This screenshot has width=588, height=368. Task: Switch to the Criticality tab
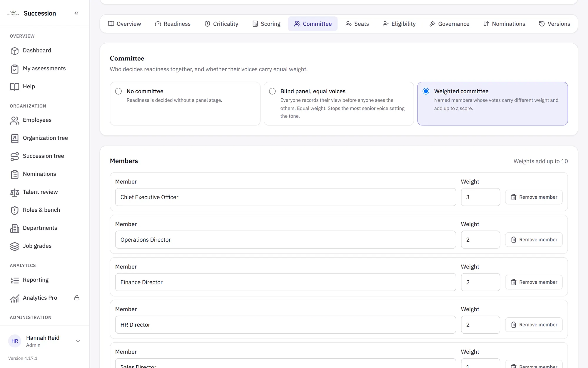pos(221,24)
